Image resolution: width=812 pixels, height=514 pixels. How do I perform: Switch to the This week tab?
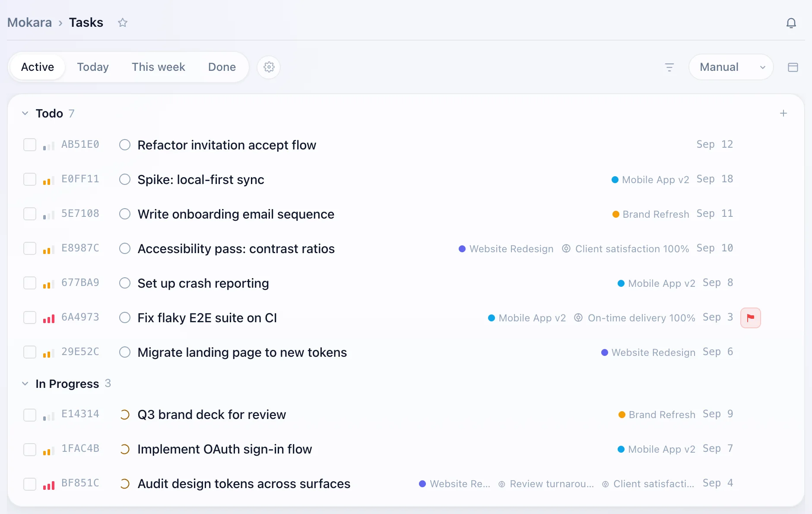[x=159, y=67]
